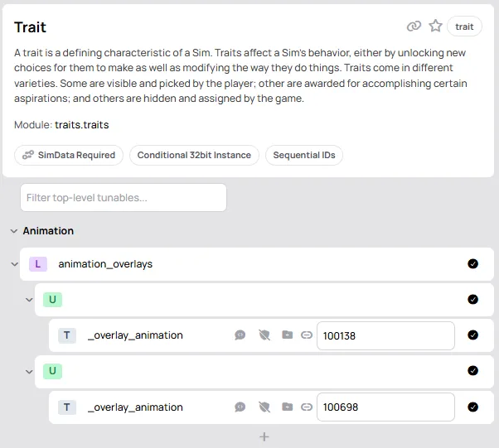Toggle the checkmark beside the 100698 field
Viewport: 499px width, 448px height.
coord(473,407)
